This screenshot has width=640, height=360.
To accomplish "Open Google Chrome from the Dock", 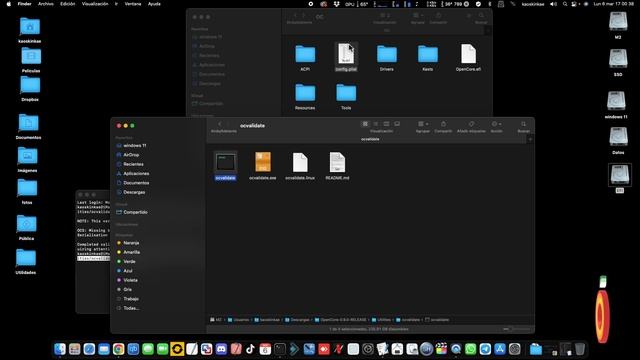I will click(118, 349).
